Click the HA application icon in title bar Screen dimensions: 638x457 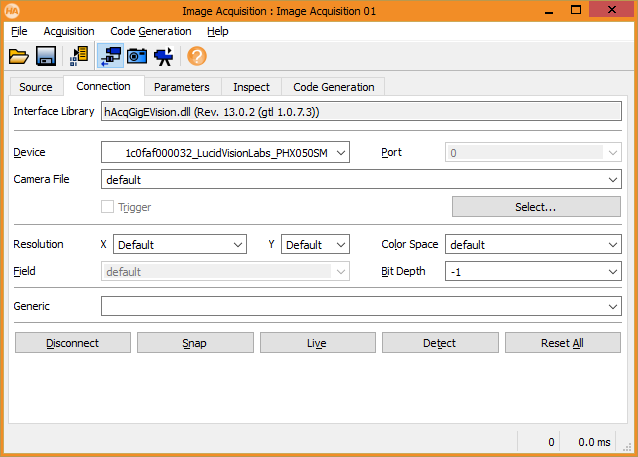click(x=12, y=11)
